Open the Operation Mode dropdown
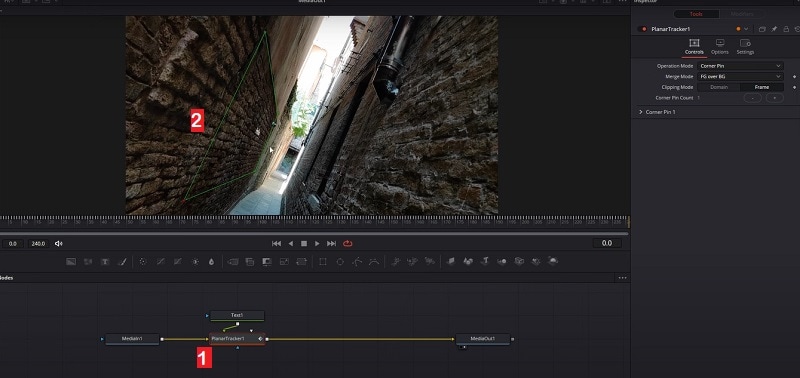800x378 pixels. tap(740, 66)
